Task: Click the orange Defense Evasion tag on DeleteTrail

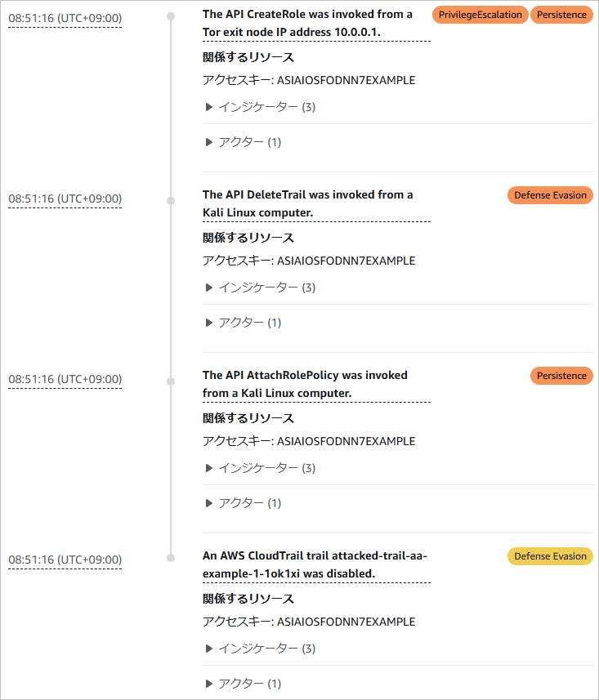Action: click(x=550, y=195)
